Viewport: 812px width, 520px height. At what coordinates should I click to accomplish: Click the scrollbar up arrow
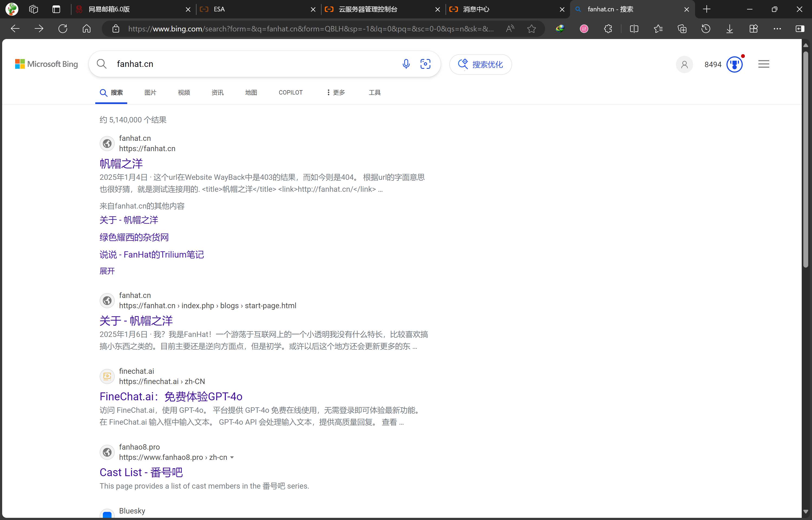click(806, 45)
